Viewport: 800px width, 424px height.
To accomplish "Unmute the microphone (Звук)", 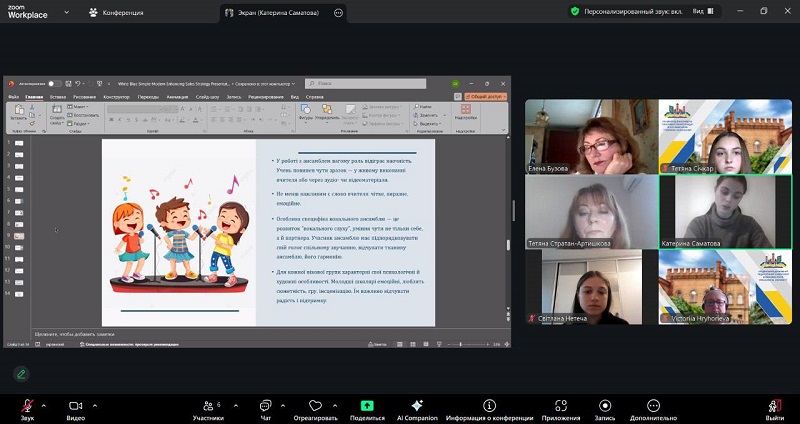I will click(x=27, y=406).
